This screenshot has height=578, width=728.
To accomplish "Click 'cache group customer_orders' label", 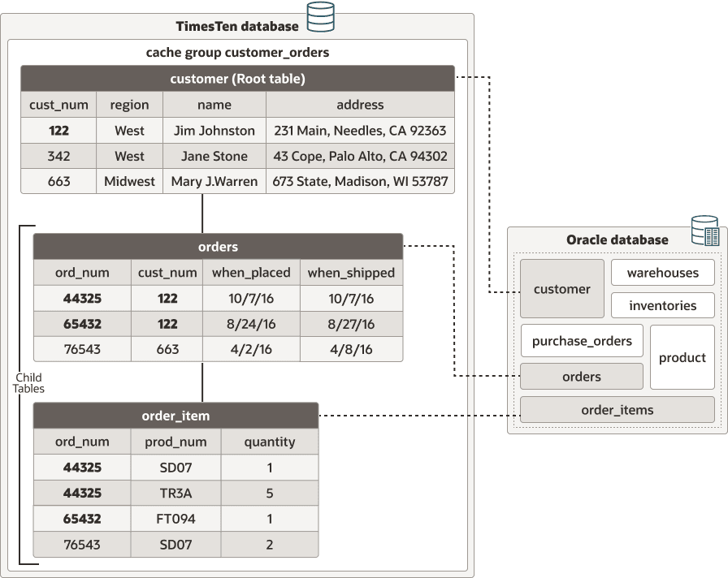I will 237,53.
